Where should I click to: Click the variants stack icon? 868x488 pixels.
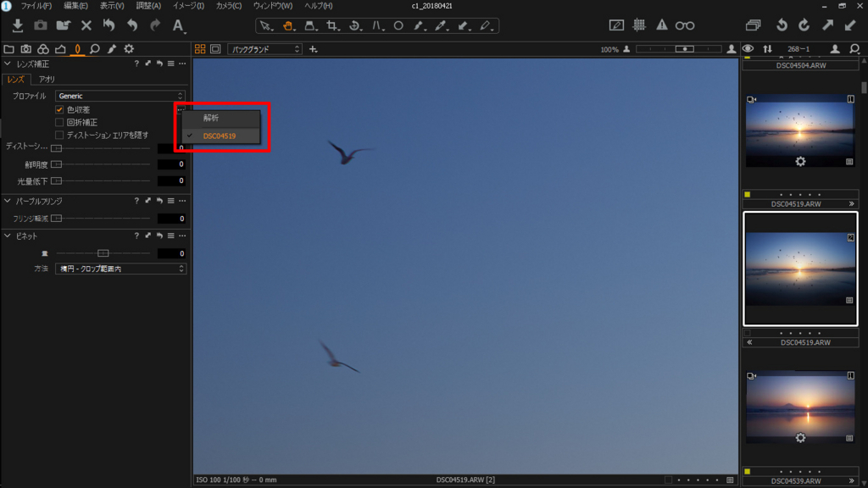pyautogui.click(x=753, y=25)
